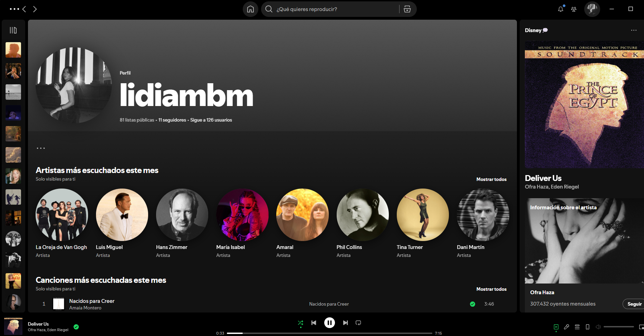Open 11 seguidores followers list

[x=172, y=120]
